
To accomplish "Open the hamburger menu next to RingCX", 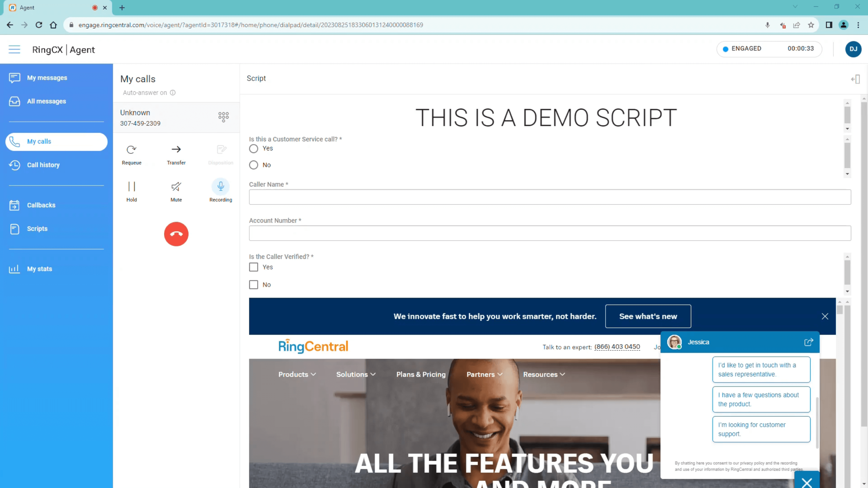I will (14, 49).
